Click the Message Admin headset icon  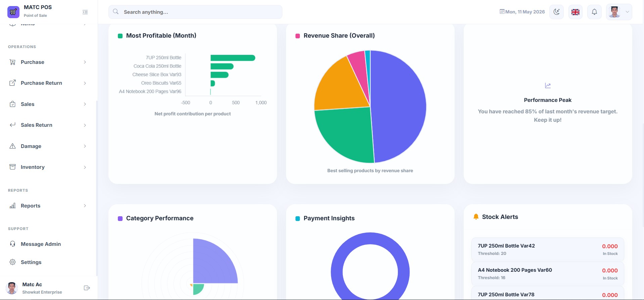point(12,244)
